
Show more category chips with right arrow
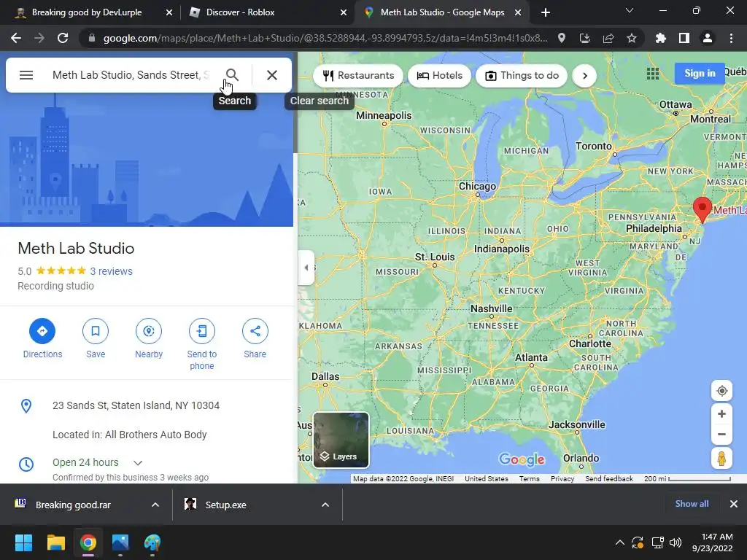tap(584, 76)
